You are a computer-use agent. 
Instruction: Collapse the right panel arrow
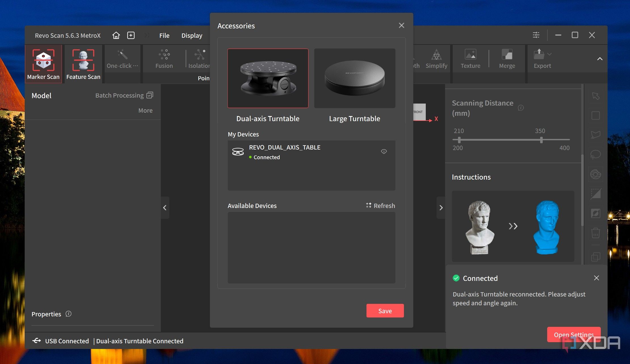coord(441,208)
